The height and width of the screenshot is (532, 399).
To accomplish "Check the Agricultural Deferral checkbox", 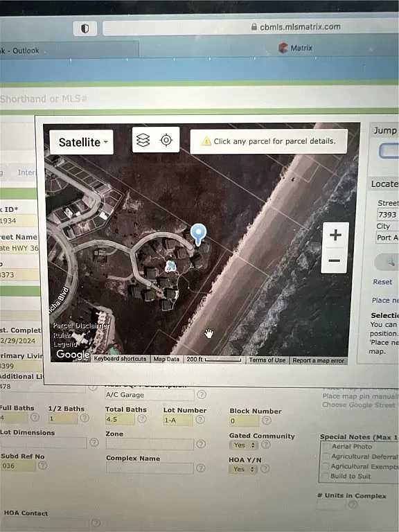I will tap(326, 456).
